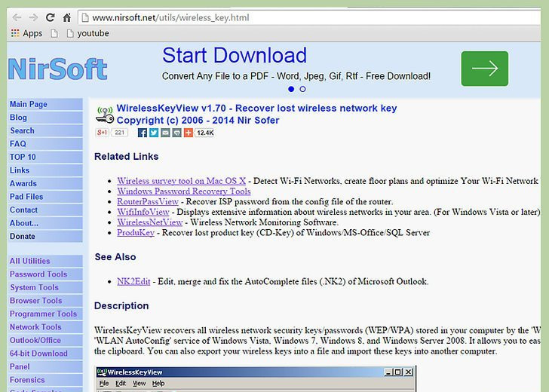Follow the NK2Edit link
Screen dimensions: 549x392
(133, 282)
